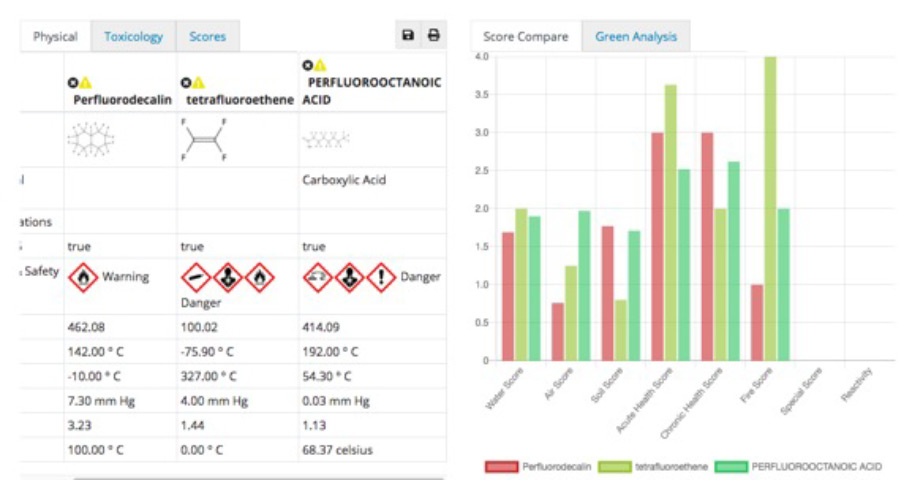Viewport: 909px width, 503px height.
Task: Open the Green Analysis tab
Action: coord(636,37)
